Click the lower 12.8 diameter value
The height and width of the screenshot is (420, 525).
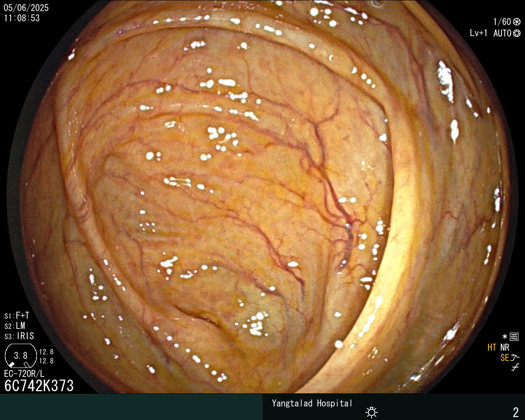46,361
